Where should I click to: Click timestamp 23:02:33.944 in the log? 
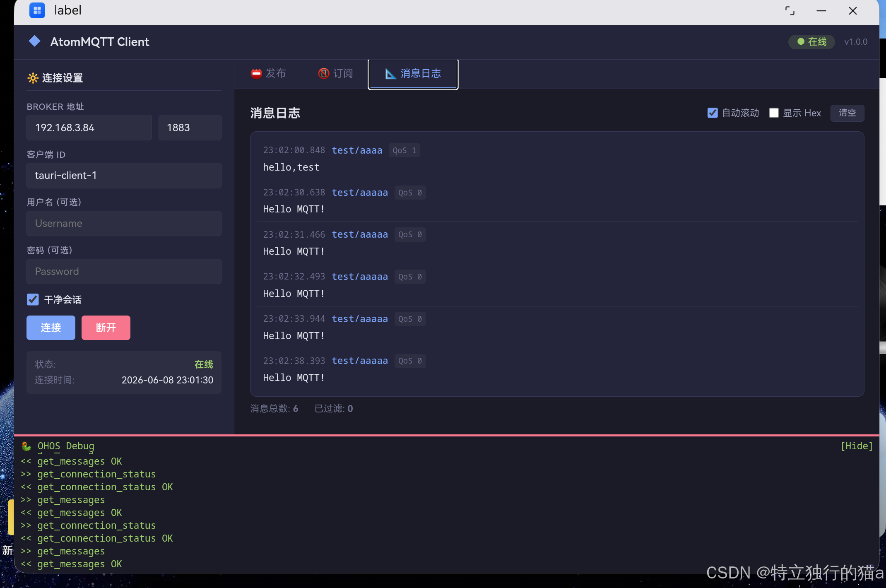pyautogui.click(x=294, y=319)
